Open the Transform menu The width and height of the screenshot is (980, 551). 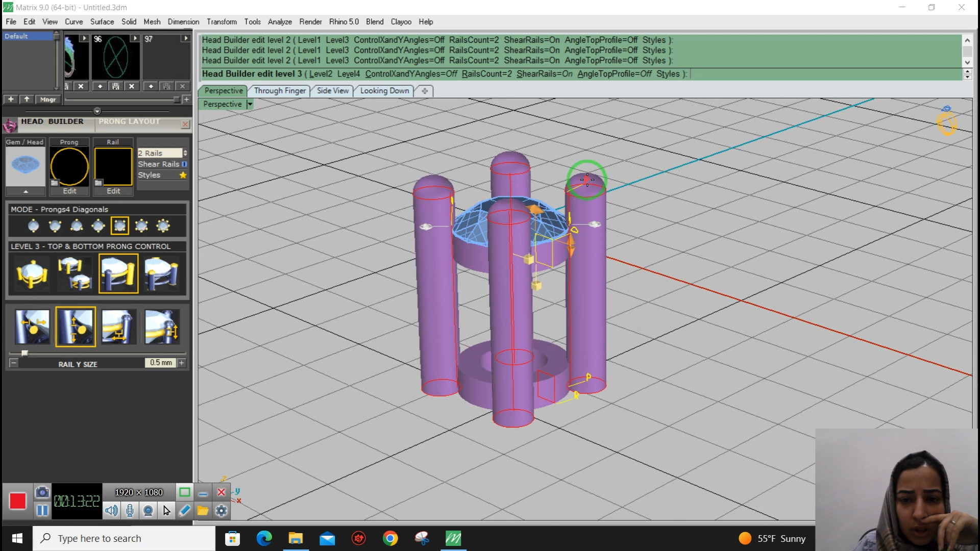221,22
